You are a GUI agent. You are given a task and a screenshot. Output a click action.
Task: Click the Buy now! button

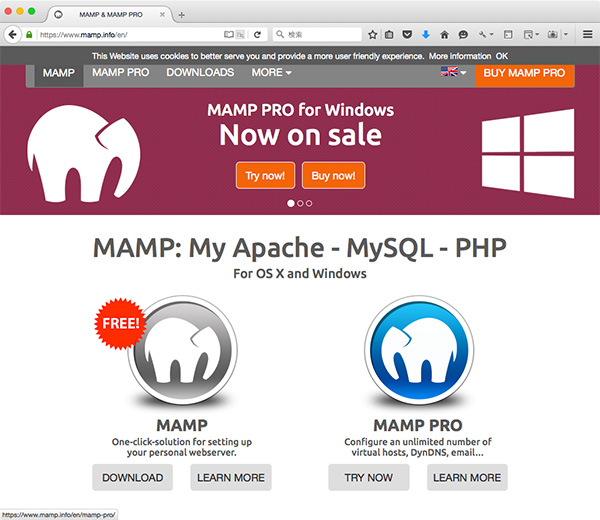click(333, 176)
